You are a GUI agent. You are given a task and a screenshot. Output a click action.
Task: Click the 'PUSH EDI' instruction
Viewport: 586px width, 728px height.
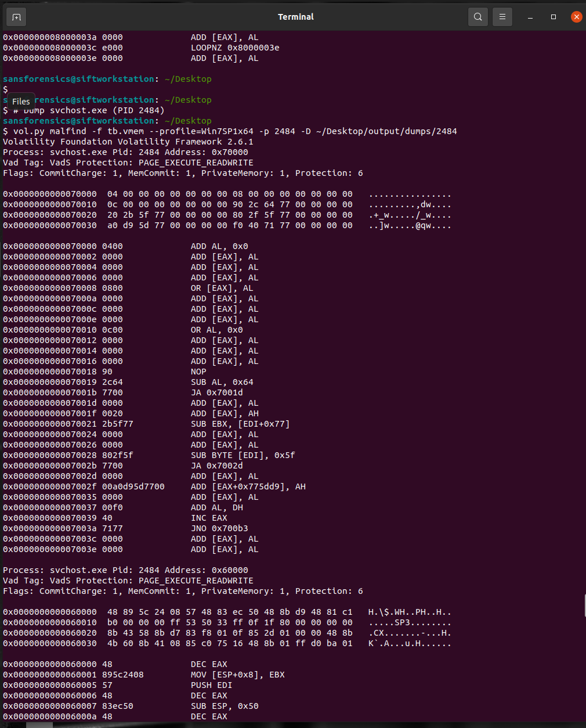212,685
